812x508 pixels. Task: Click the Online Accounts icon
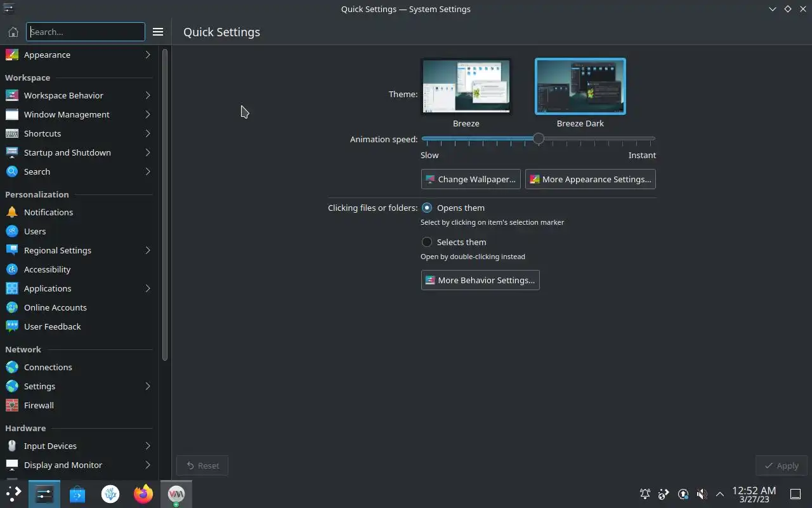(x=11, y=307)
